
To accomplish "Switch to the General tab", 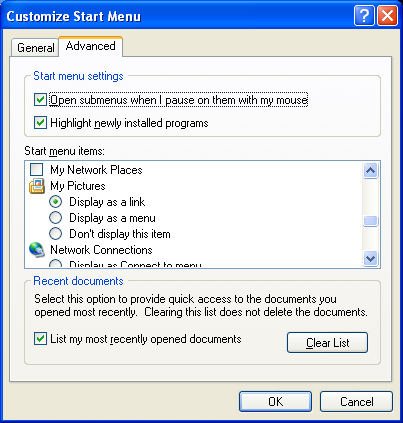I will pyautogui.click(x=35, y=48).
